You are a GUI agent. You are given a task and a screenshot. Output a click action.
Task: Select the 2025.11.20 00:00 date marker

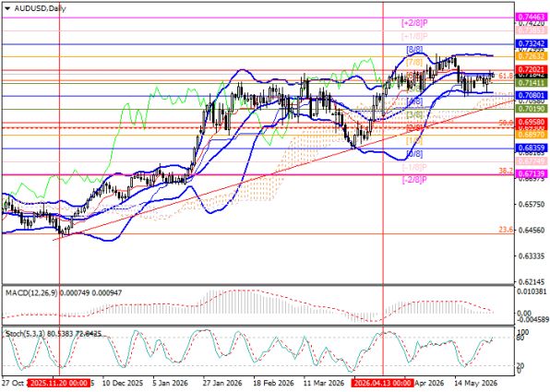[58, 383]
